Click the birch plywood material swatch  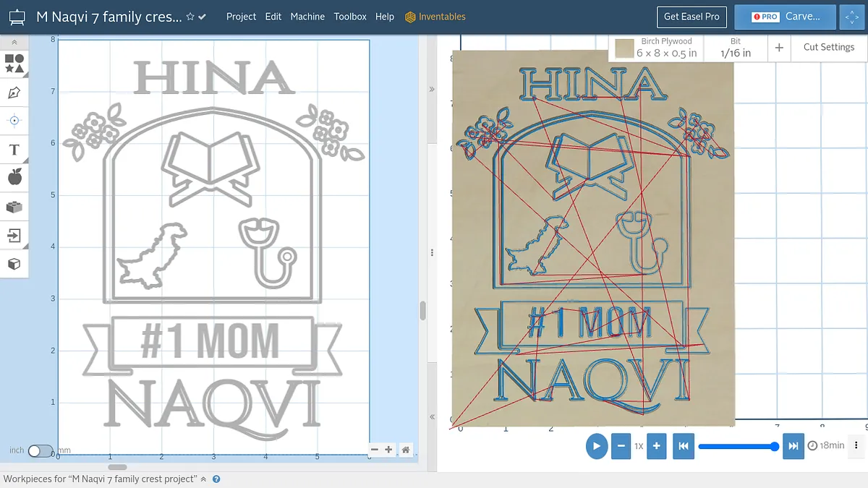click(x=624, y=48)
